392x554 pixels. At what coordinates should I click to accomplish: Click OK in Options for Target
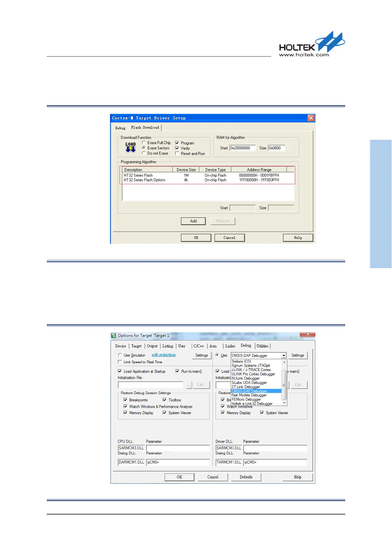179,477
